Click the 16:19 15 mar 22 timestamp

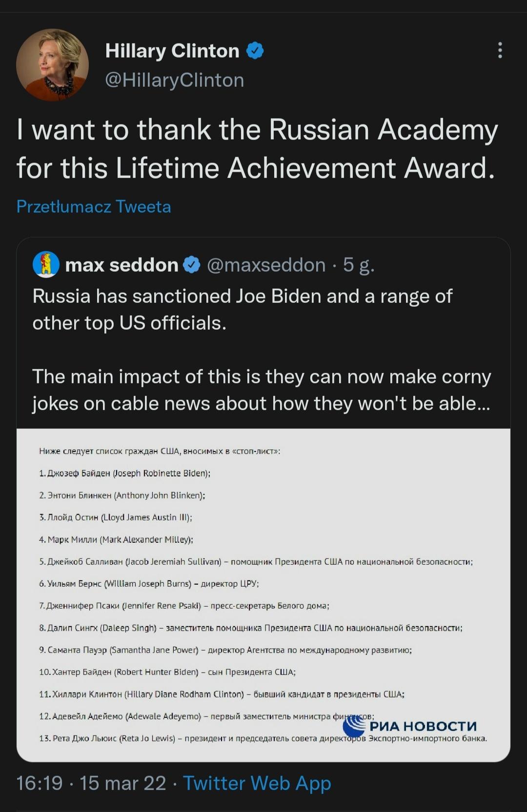tap(90, 784)
